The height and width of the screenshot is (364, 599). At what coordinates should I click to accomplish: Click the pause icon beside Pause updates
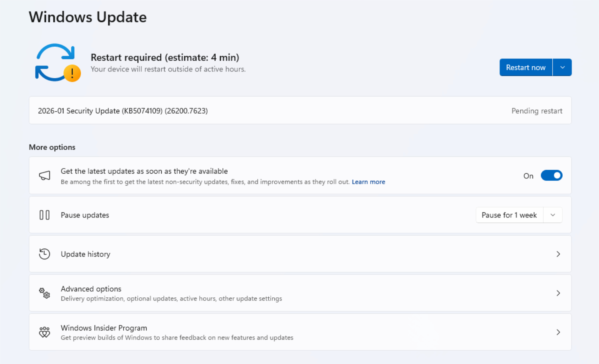tap(44, 215)
